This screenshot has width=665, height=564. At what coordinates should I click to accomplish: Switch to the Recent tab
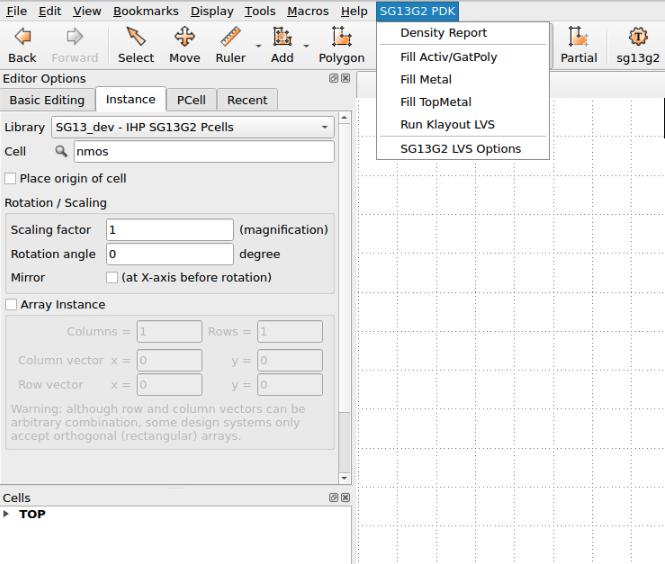click(x=247, y=100)
